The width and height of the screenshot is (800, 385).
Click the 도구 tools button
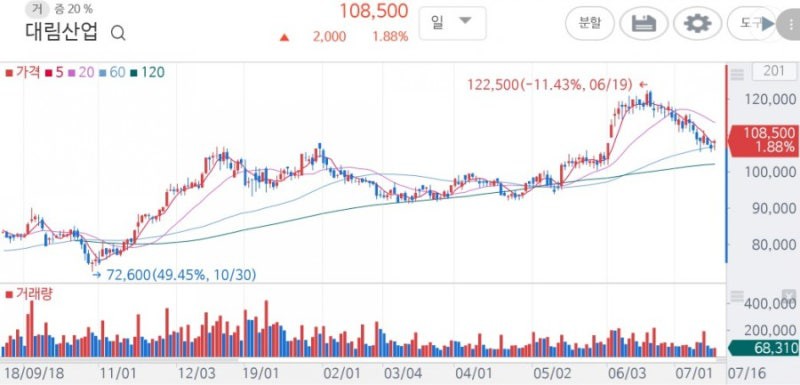[751, 23]
